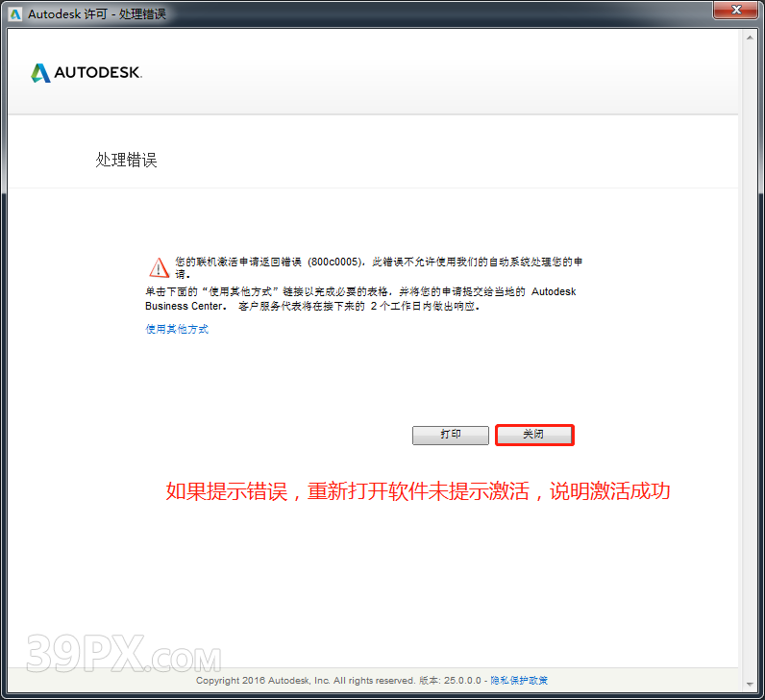This screenshot has height=700, width=765.
Task: Click the Autodesk Business Center instruction text
Action: pos(360,299)
